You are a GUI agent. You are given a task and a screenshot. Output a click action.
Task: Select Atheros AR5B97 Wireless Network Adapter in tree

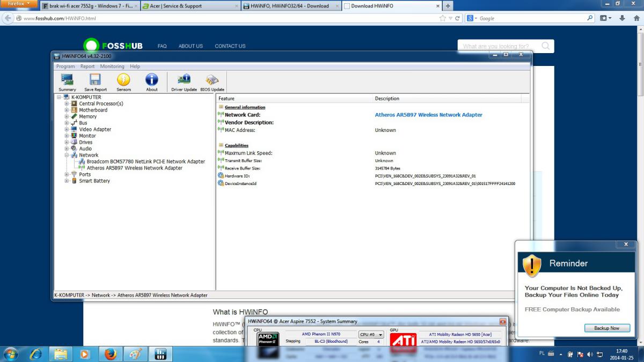click(x=135, y=168)
